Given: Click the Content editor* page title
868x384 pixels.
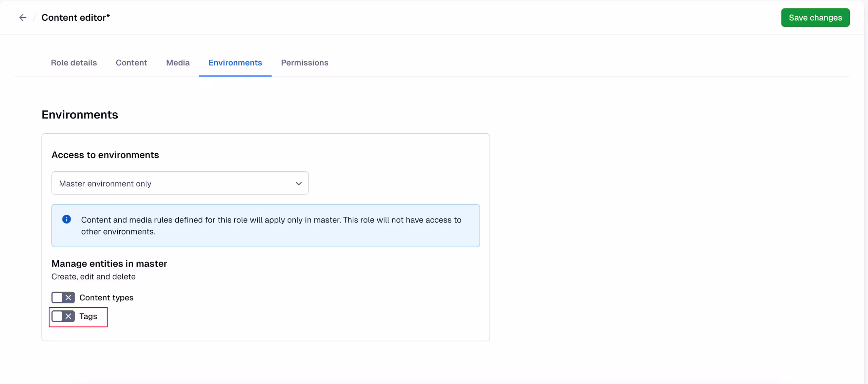Looking at the screenshot, I should coord(76,18).
